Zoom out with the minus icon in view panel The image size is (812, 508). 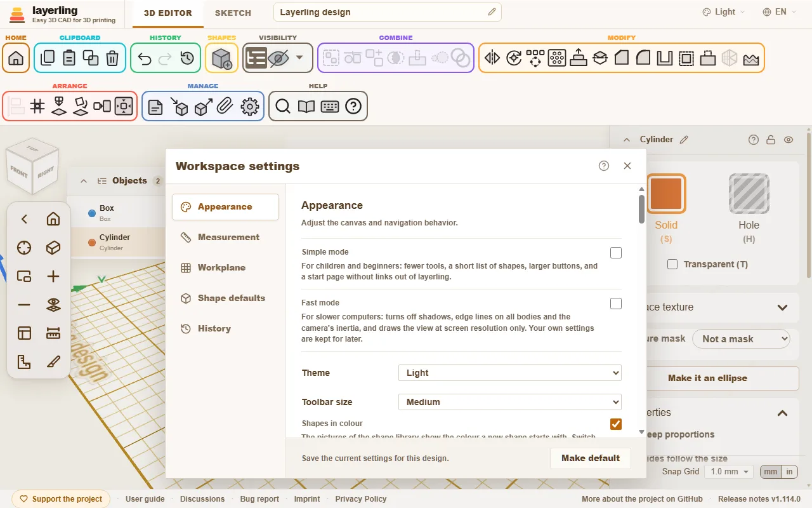[24, 305]
